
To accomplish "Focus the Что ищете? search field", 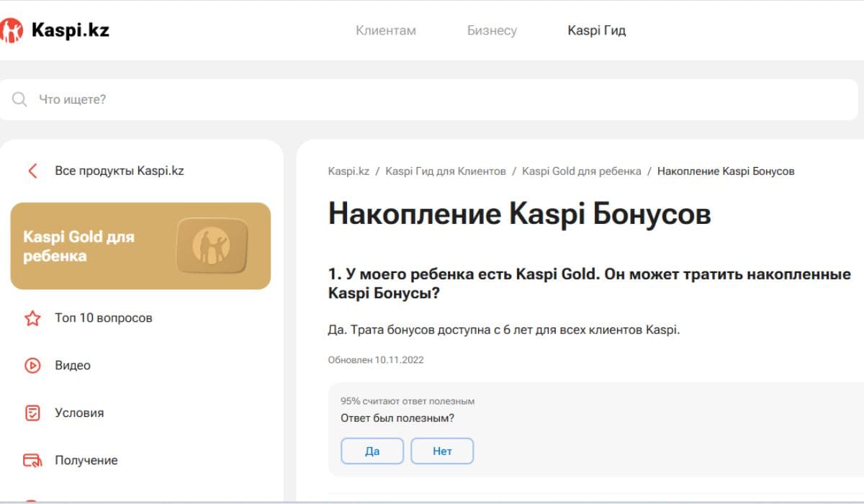I will [x=432, y=99].
